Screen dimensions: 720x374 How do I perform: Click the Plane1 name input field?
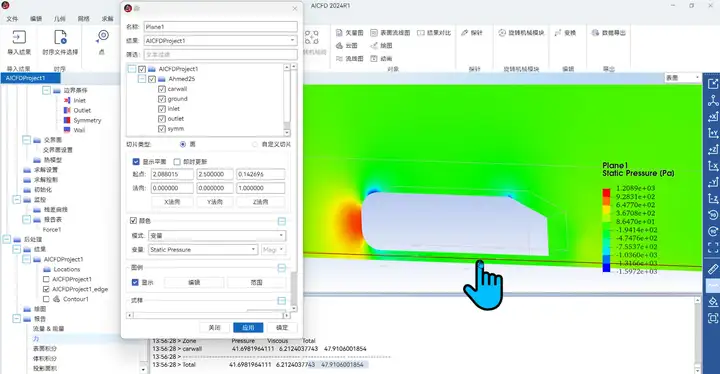click(220, 27)
